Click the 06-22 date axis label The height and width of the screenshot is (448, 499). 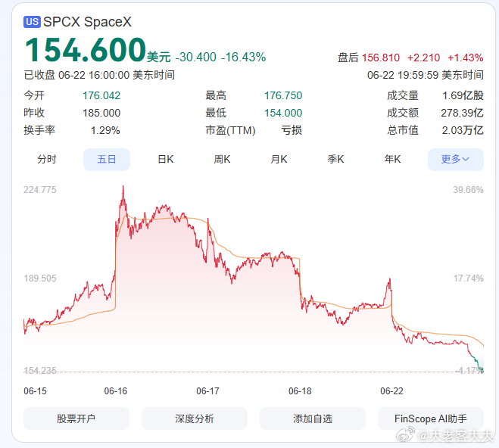click(391, 391)
